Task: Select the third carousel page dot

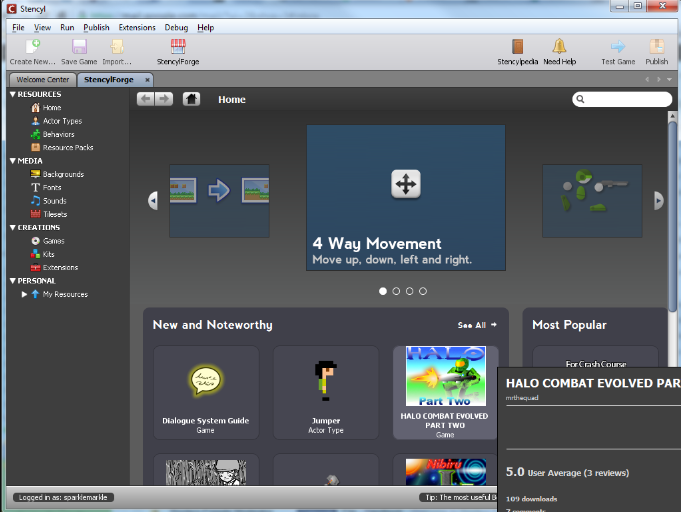Action: pyautogui.click(x=410, y=291)
